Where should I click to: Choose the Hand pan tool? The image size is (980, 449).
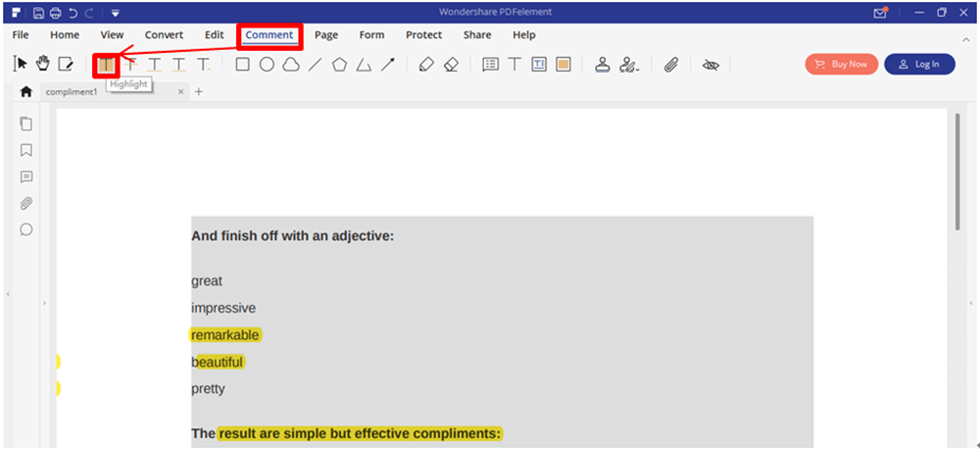pyautogui.click(x=42, y=65)
